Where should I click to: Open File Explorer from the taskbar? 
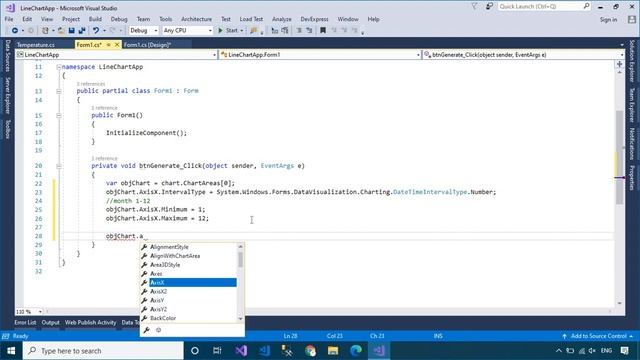[x=333, y=351]
